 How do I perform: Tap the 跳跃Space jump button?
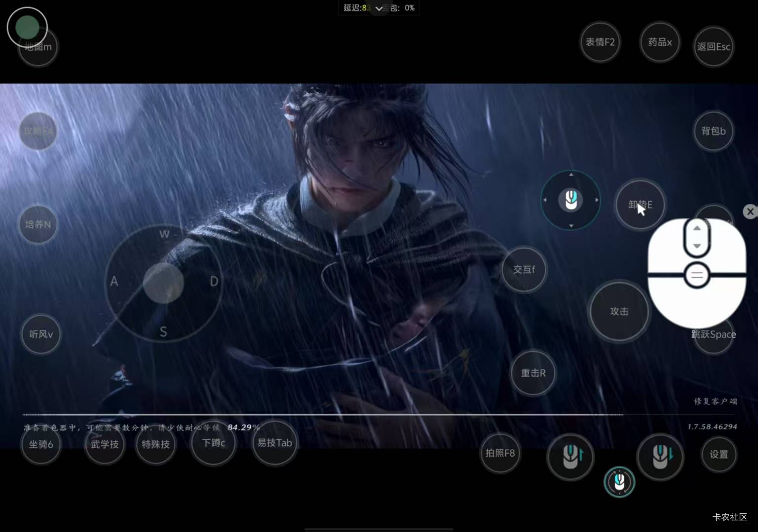[x=714, y=335]
